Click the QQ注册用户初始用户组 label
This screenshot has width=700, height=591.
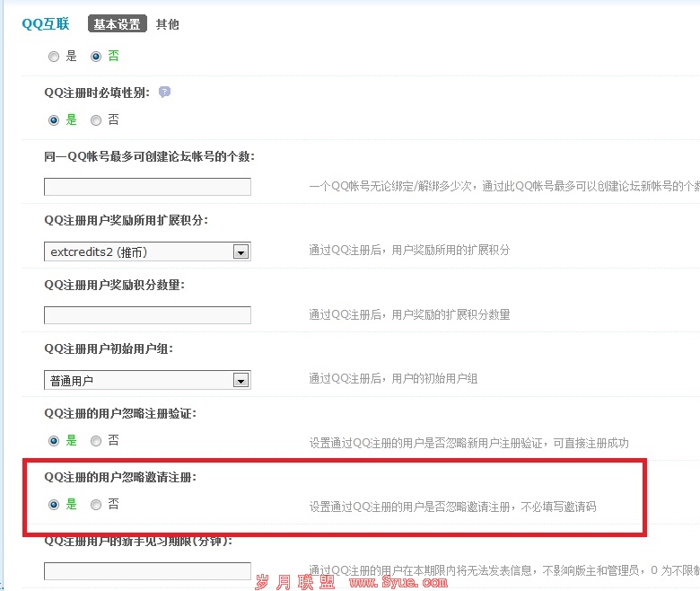[109, 348]
